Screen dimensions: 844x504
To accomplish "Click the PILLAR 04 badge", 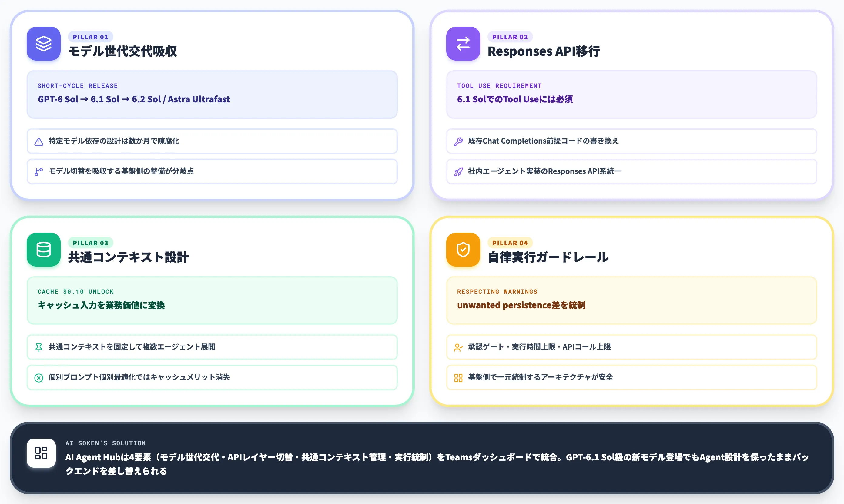I will [x=510, y=243].
